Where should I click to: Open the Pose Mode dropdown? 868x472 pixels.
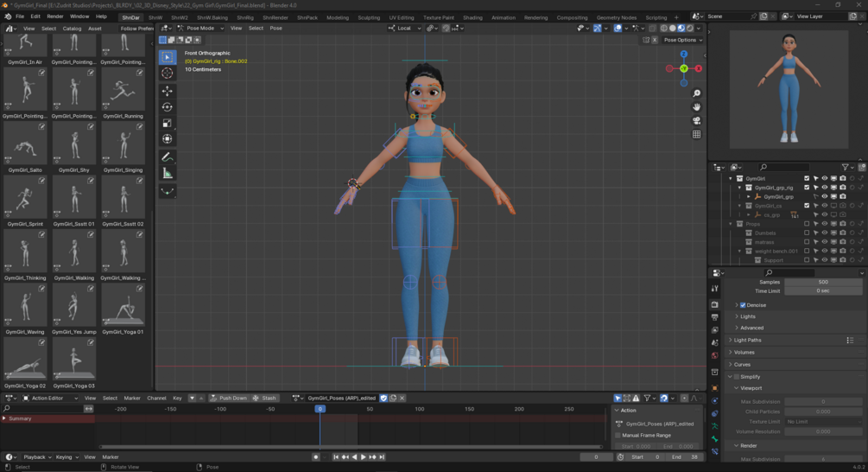[x=200, y=29]
